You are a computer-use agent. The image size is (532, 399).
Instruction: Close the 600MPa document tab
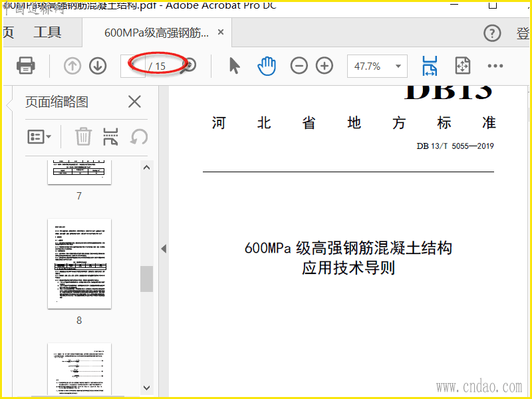pyautogui.click(x=221, y=32)
